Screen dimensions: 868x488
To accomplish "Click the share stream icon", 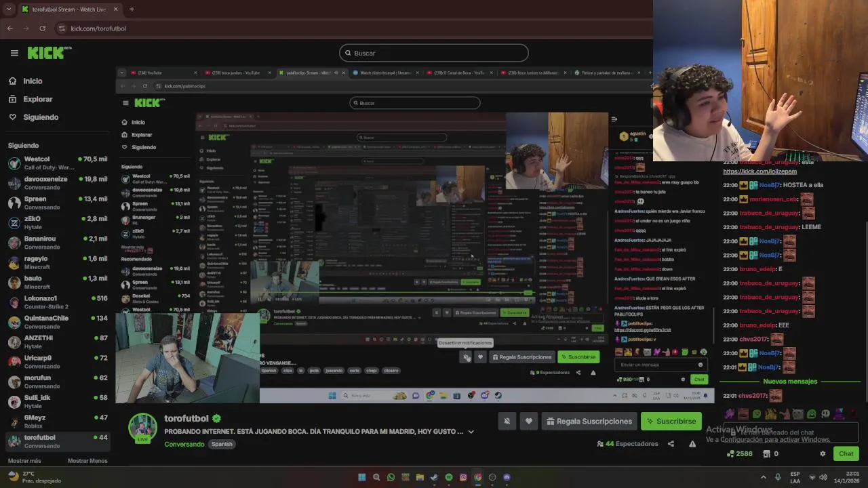I will [x=671, y=444].
